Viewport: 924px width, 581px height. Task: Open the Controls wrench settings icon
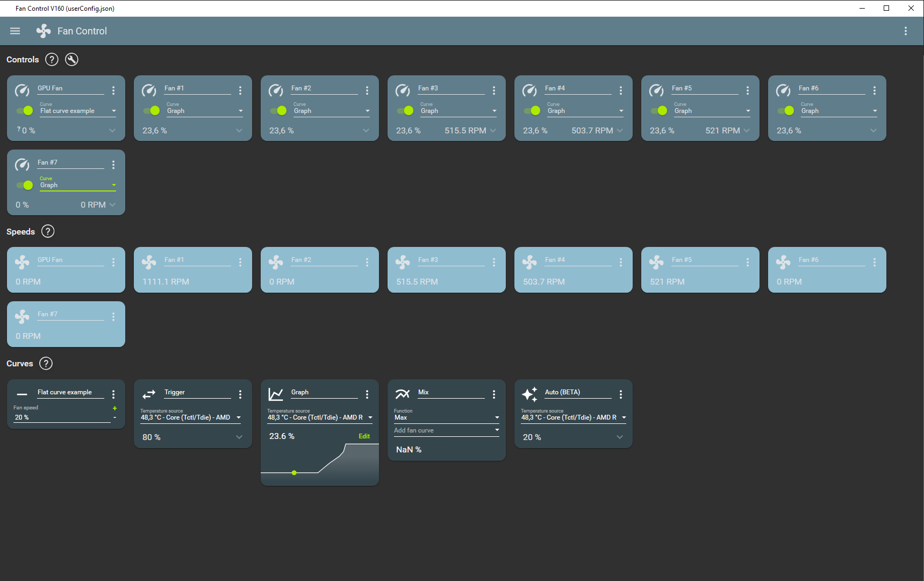pyautogui.click(x=71, y=60)
